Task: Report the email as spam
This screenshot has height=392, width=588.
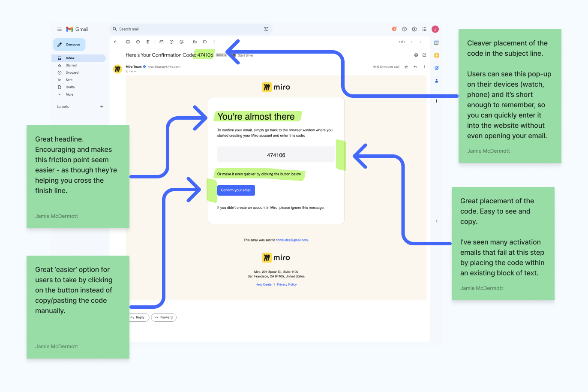Action: tap(138, 42)
